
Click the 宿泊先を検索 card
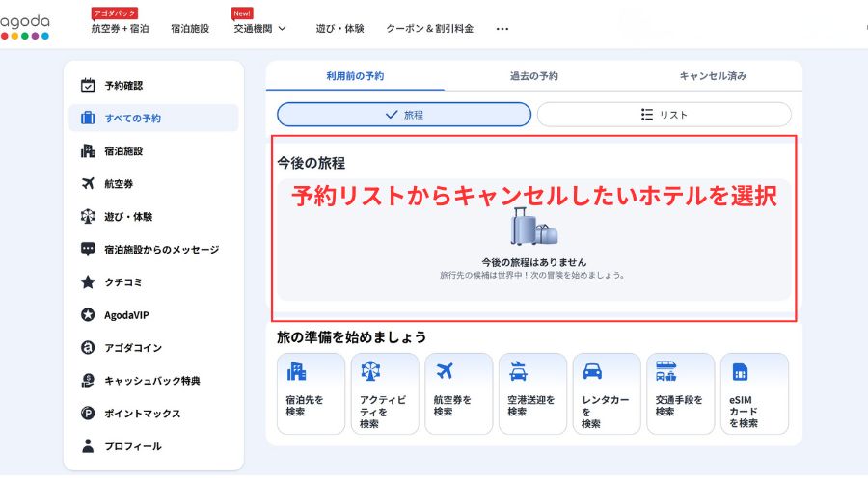(311, 393)
